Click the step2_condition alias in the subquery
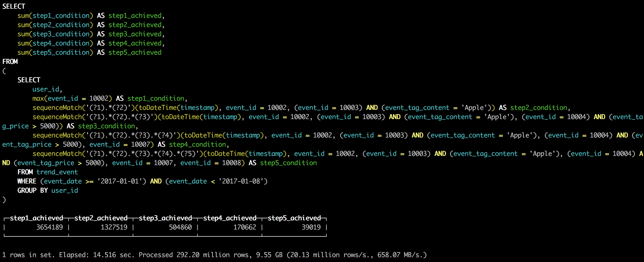The height and width of the screenshot is (262, 644). pos(538,108)
